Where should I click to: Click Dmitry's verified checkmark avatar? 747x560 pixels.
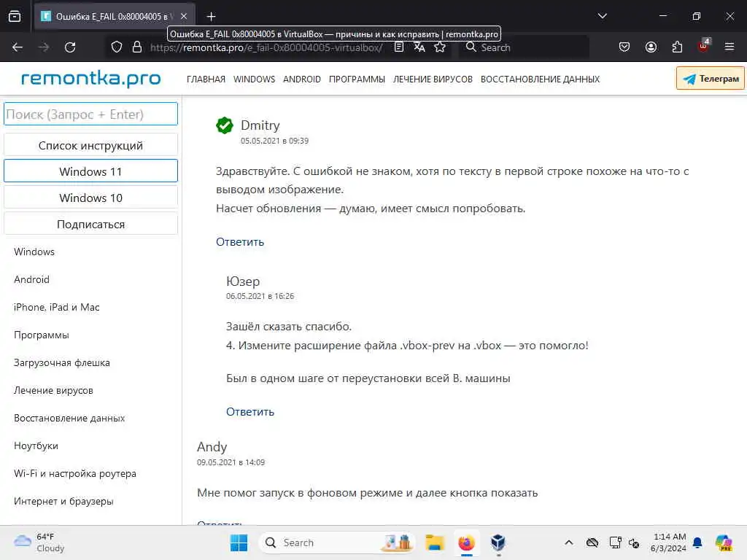225,125
